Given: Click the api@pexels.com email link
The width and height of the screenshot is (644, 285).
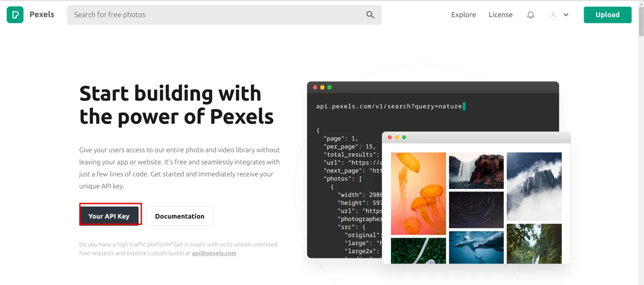Looking at the screenshot, I should [x=214, y=253].
